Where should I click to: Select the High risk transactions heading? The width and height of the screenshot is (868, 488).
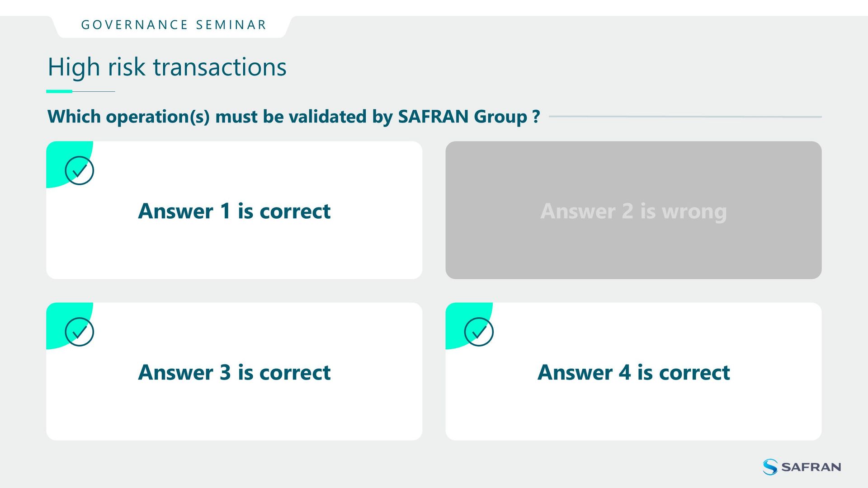[x=167, y=67]
